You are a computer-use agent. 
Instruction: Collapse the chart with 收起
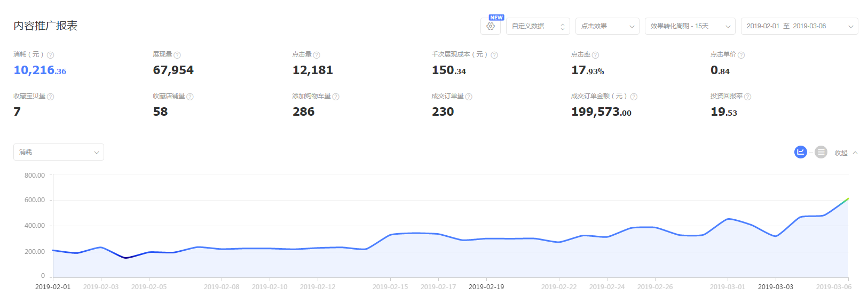pos(846,153)
